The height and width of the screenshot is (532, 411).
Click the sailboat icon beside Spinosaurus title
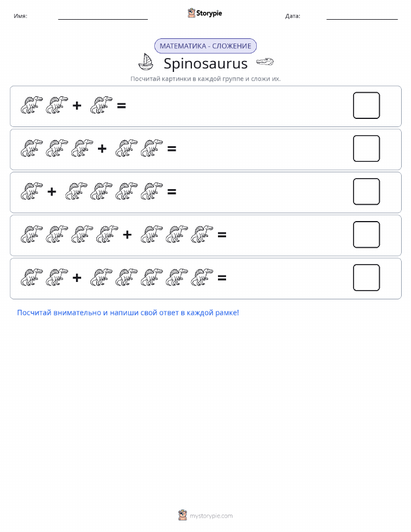[146, 61]
